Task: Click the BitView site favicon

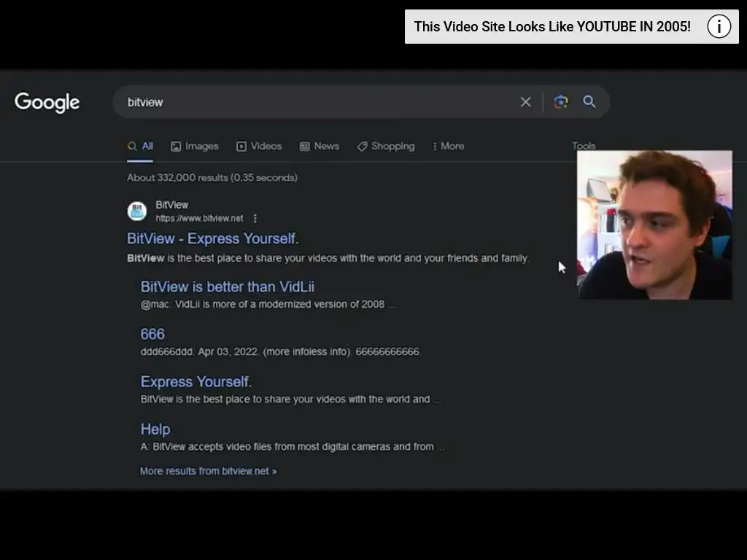Action: pyautogui.click(x=136, y=211)
